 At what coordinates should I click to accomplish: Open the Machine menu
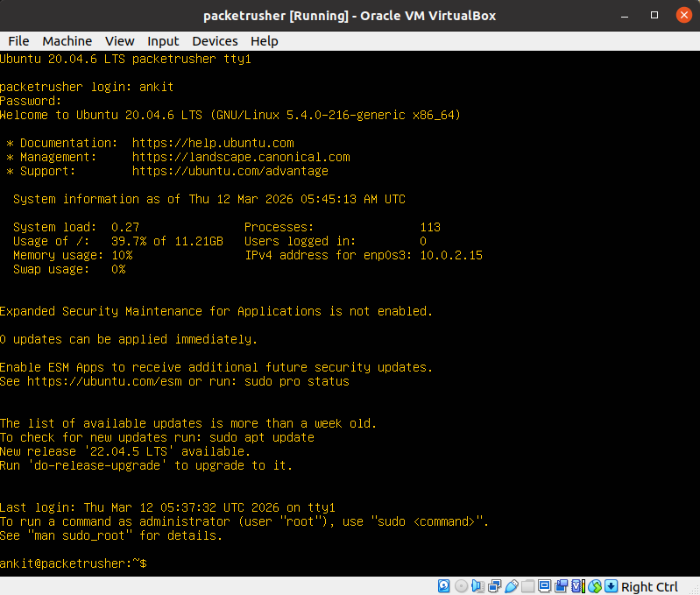pos(67,41)
